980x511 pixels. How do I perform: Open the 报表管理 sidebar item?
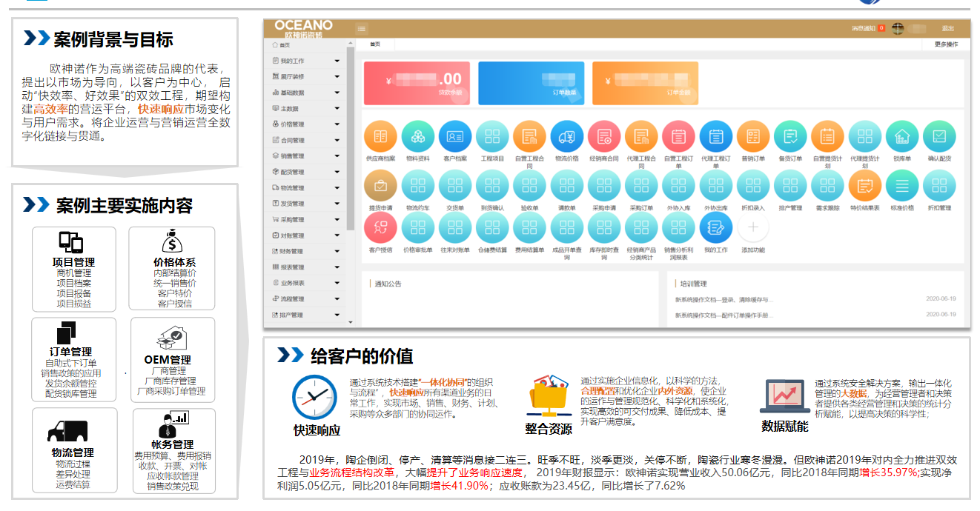tap(305, 267)
